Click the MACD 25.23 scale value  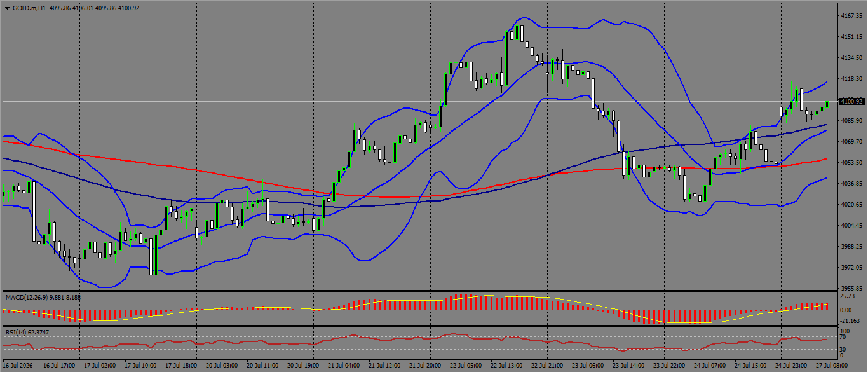(x=847, y=296)
